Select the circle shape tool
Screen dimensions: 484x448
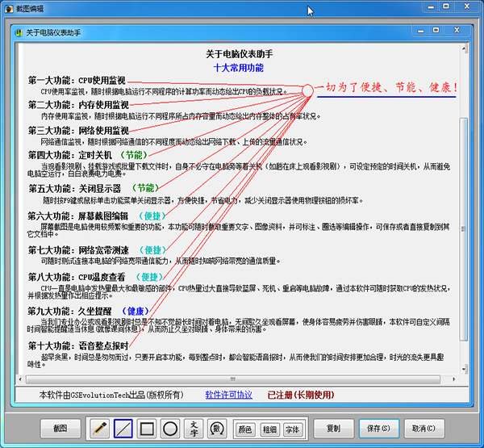pos(170,428)
